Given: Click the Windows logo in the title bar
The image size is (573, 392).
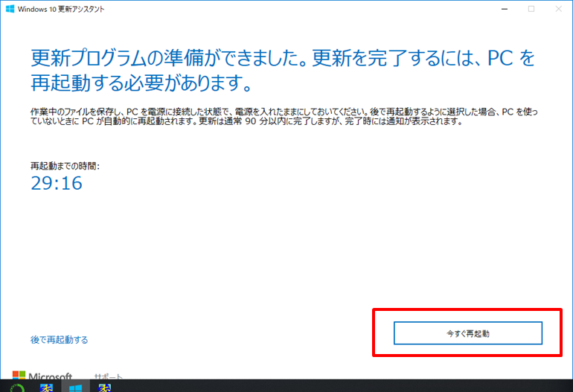Looking at the screenshot, I should (x=10, y=9).
